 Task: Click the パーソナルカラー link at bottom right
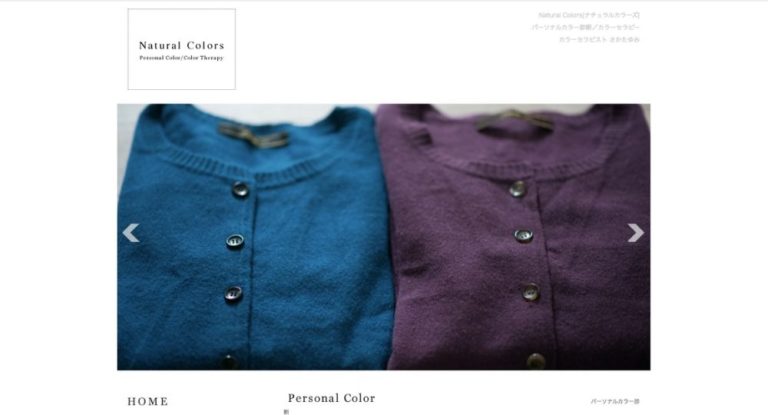[x=615, y=401]
